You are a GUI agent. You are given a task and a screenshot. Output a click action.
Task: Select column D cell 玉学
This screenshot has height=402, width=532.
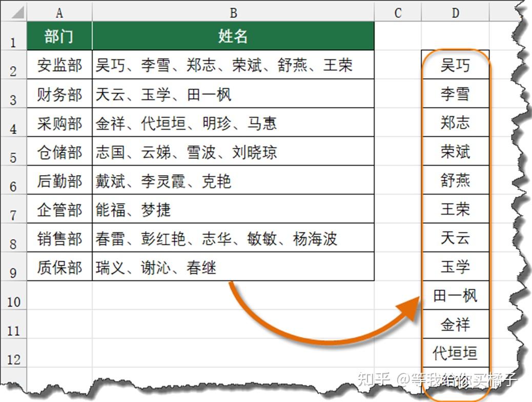(455, 266)
